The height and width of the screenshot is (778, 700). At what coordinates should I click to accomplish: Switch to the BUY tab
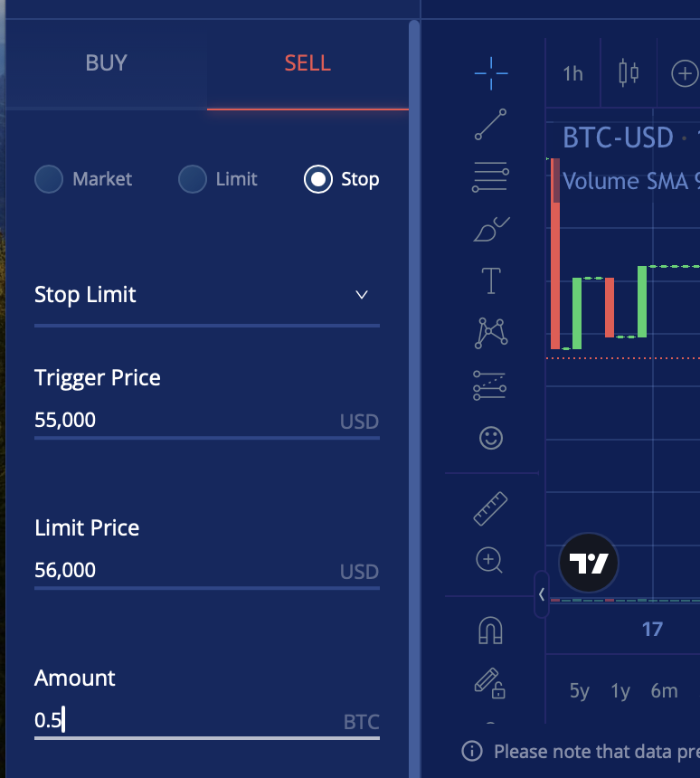pyautogui.click(x=106, y=63)
